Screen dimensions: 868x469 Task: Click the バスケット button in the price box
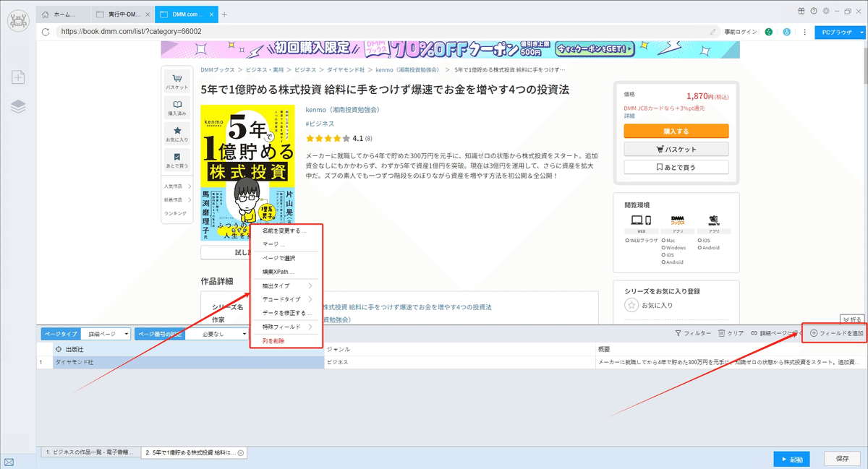coord(676,149)
